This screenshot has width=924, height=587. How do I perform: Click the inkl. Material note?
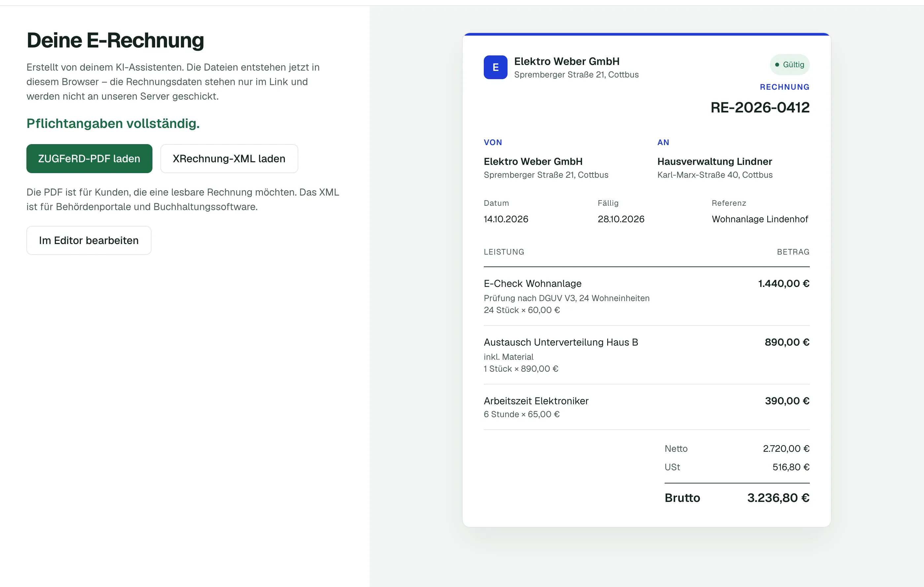tap(509, 356)
